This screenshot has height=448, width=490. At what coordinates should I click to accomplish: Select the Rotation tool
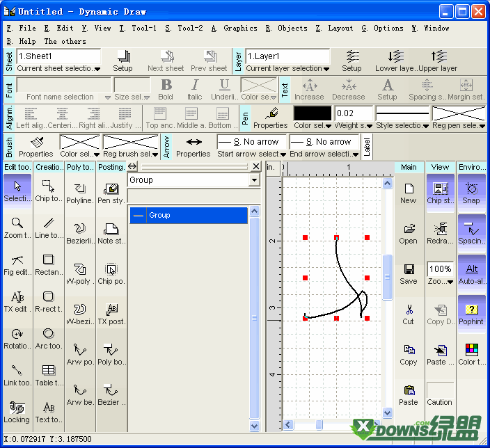pos(17,339)
